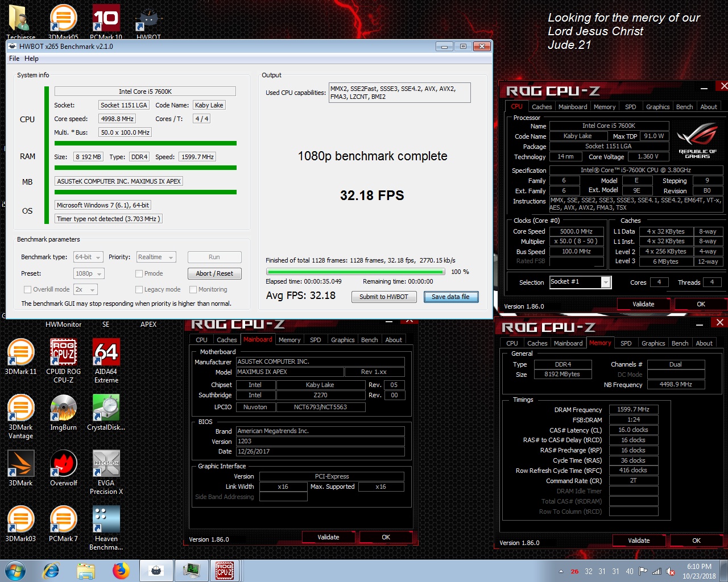
Task: Click the Intel Core i5 7600K field
Action: pos(145,92)
